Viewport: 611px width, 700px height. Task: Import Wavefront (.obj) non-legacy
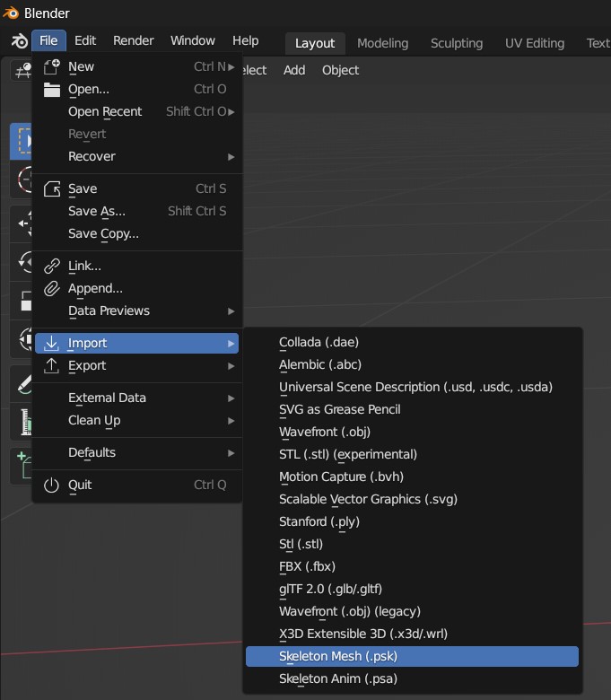coord(412,433)
